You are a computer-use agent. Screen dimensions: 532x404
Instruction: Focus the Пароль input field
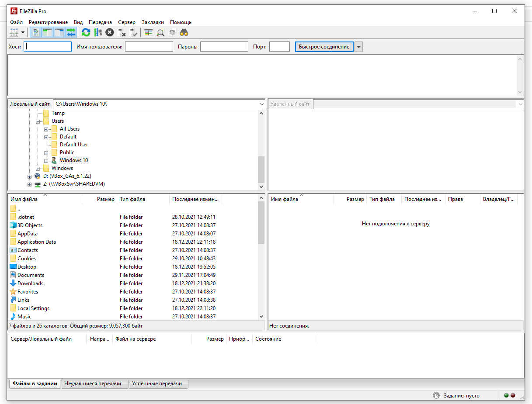[224, 47]
